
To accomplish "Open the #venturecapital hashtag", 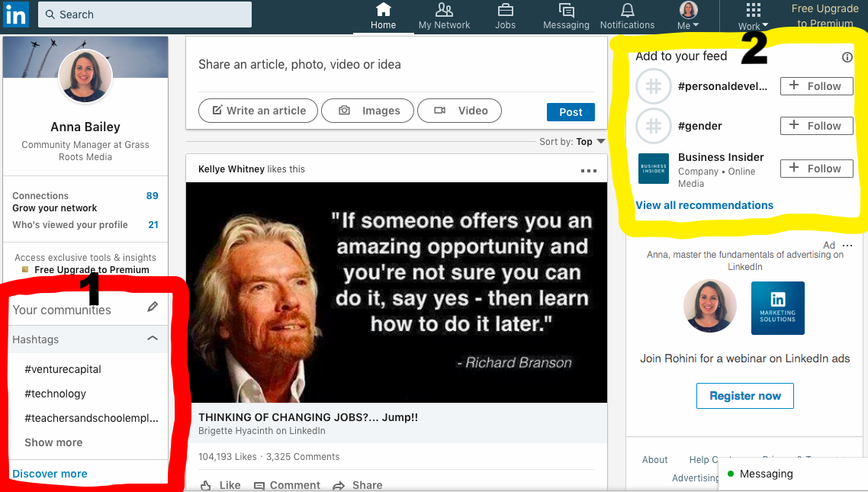I will [x=63, y=369].
